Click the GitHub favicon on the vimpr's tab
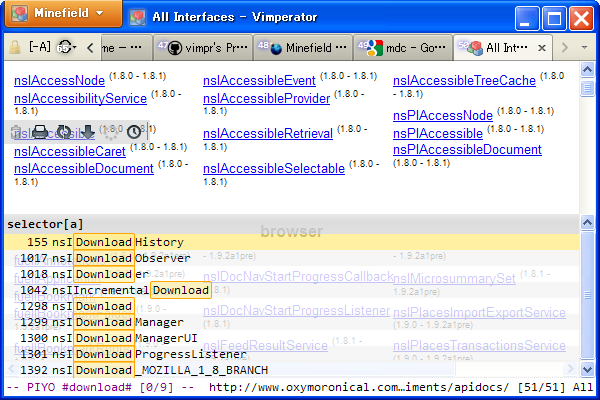 pos(174,48)
